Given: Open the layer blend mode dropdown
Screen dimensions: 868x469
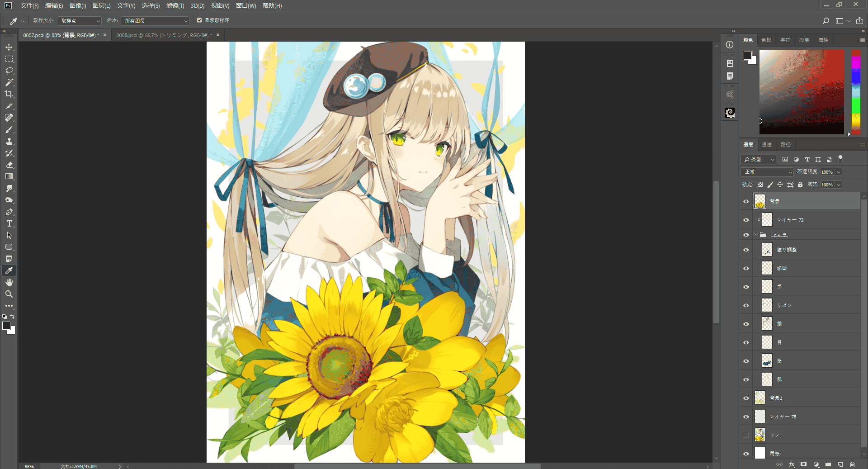Looking at the screenshot, I should [767, 172].
